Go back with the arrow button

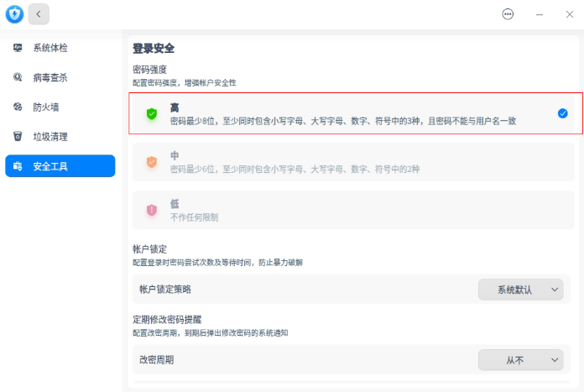click(39, 14)
